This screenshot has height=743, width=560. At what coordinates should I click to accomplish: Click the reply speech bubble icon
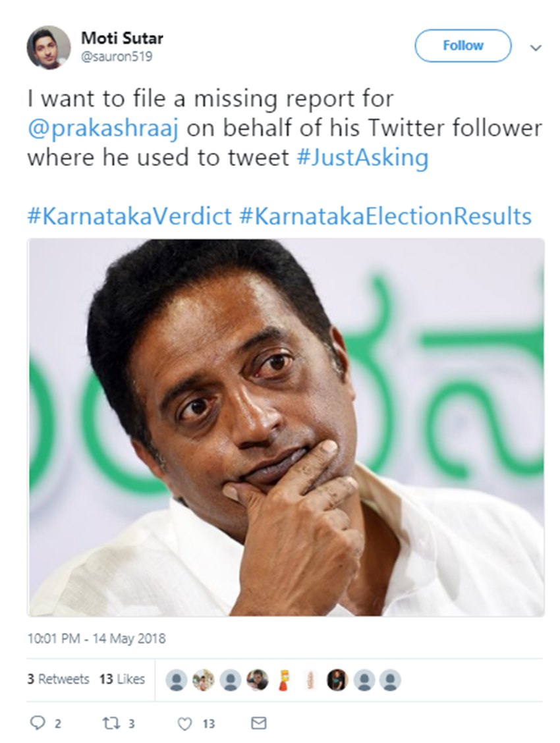pos(38,723)
